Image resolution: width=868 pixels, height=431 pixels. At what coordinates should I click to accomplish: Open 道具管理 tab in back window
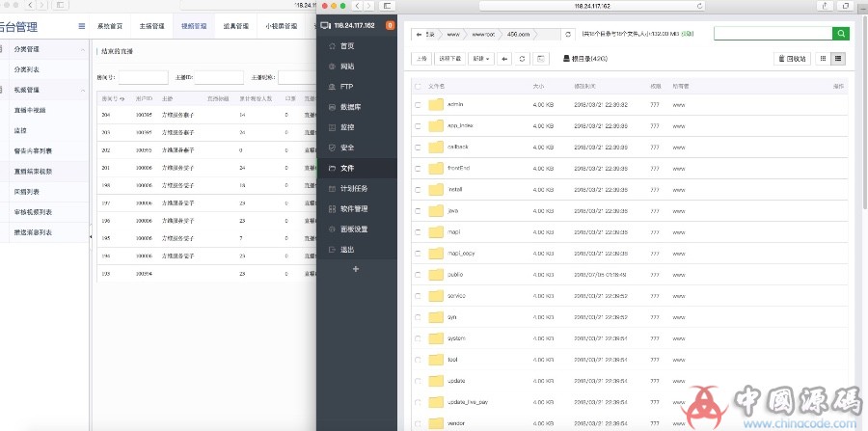click(x=236, y=26)
